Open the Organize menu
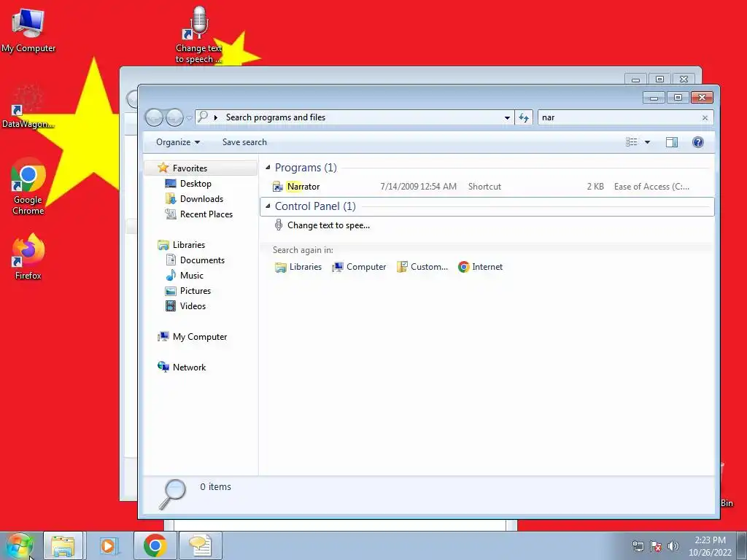The image size is (747, 560). pos(178,142)
